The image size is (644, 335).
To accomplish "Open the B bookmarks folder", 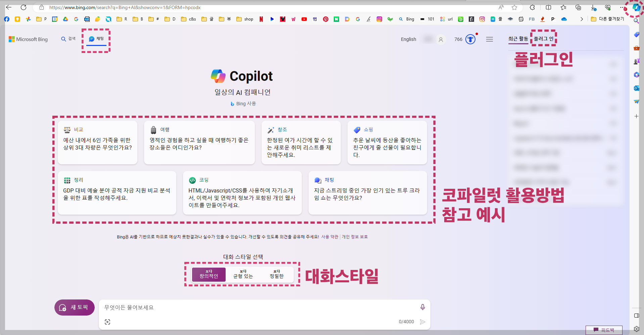I will coord(138,19).
